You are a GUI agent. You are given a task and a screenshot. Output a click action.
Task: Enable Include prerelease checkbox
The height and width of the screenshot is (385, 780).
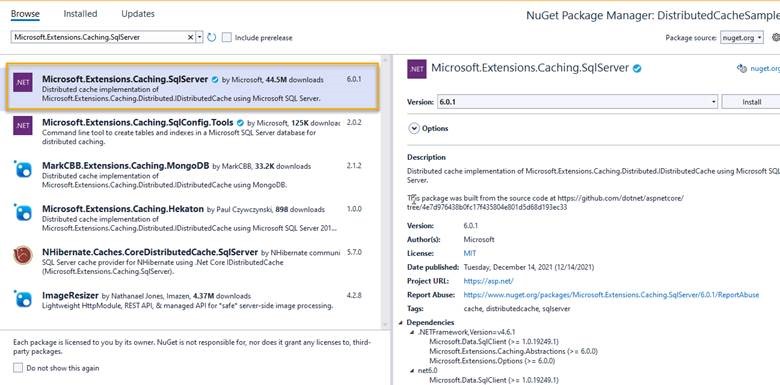[227, 37]
